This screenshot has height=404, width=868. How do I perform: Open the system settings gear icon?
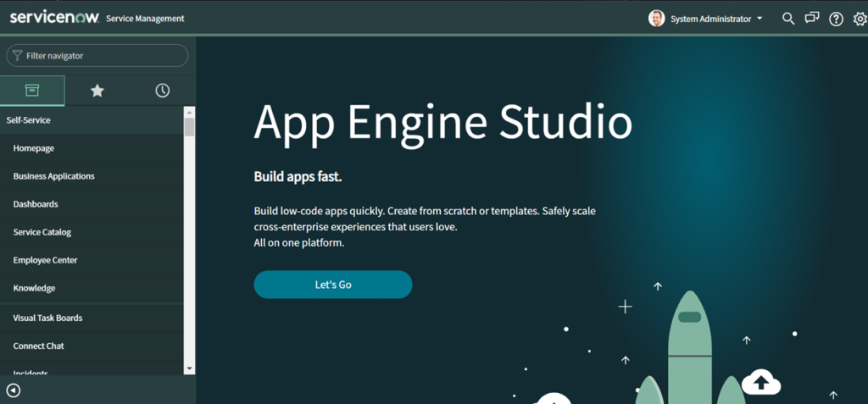[859, 19]
